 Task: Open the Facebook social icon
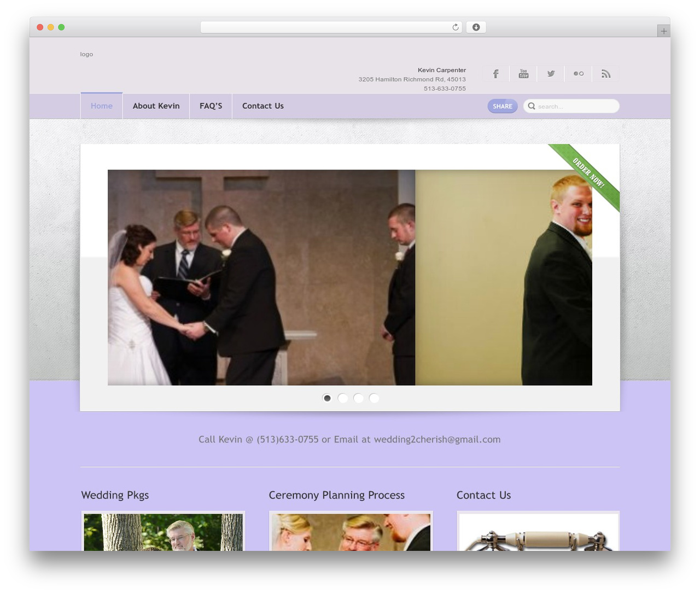(x=495, y=73)
